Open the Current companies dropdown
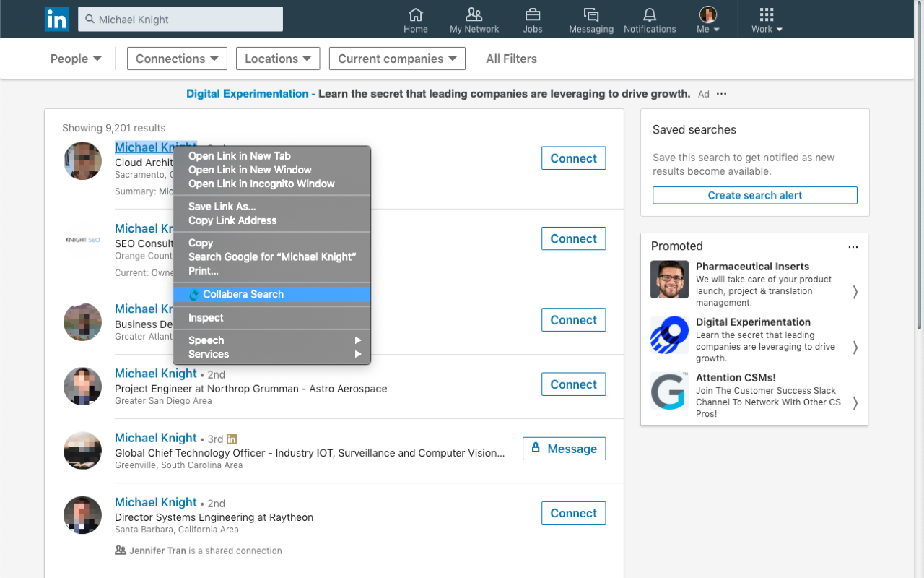Screen dimensions: 924x578 click(397, 59)
